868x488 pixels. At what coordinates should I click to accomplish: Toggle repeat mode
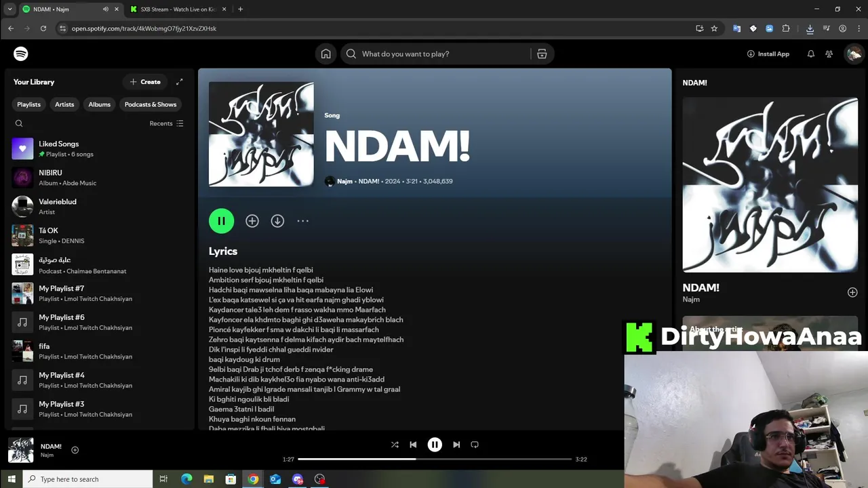coord(475,445)
